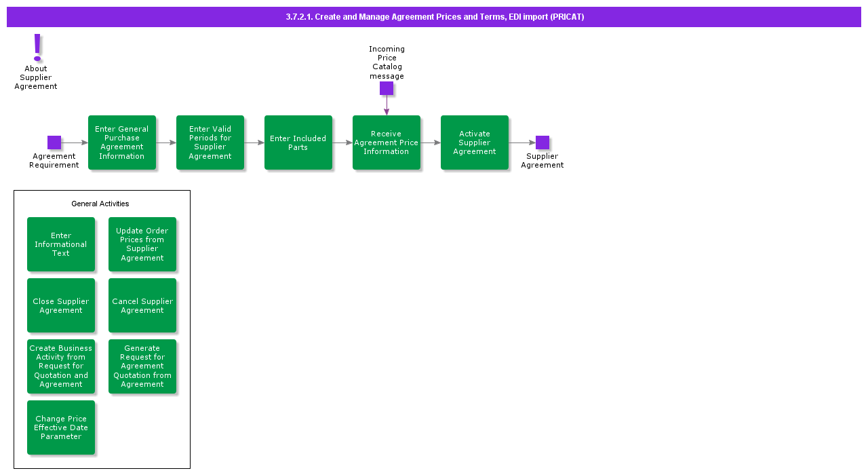Viewport: 868px width, 475px height.
Task: Open Enter General Purchase Agreement Information
Action: point(122,142)
